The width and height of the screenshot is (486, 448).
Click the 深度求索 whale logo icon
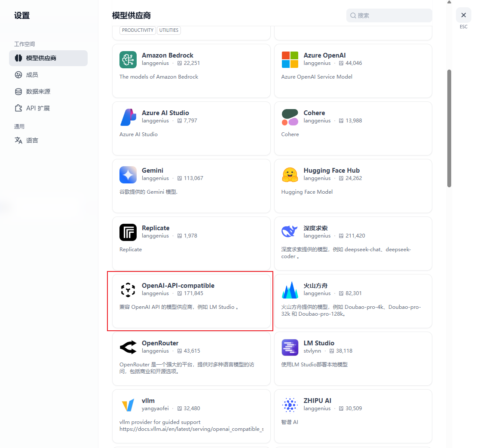click(290, 232)
